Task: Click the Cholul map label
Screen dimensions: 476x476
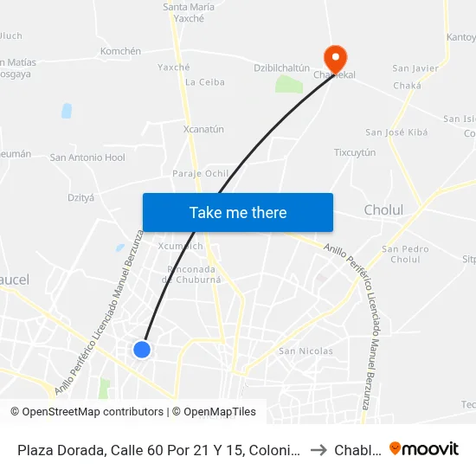Action: click(383, 209)
